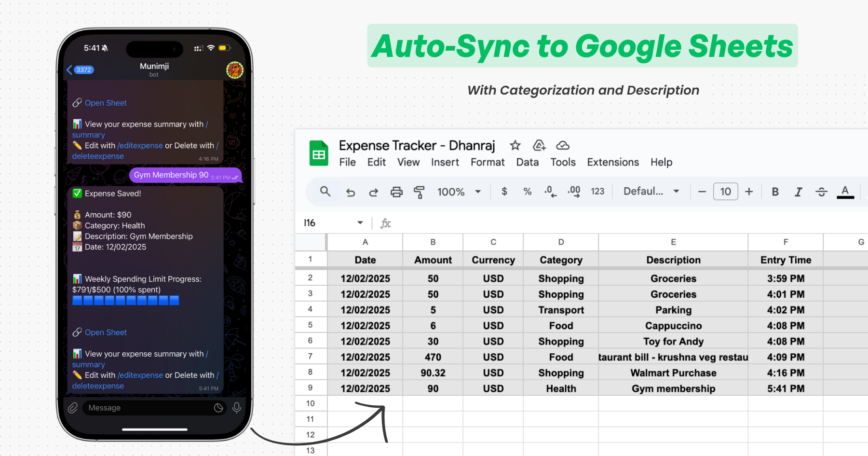The height and width of the screenshot is (456, 868).
Task: Apply percent format icon
Action: pyautogui.click(x=528, y=192)
